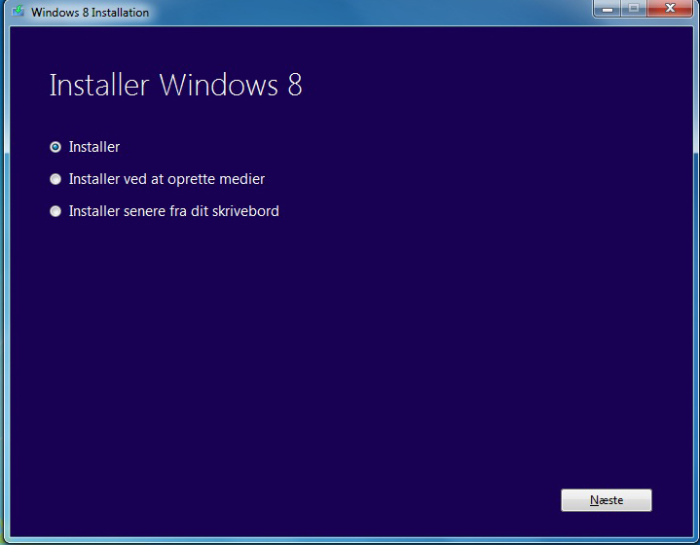Click the Næste button
This screenshot has width=700, height=545.
coord(606,500)
